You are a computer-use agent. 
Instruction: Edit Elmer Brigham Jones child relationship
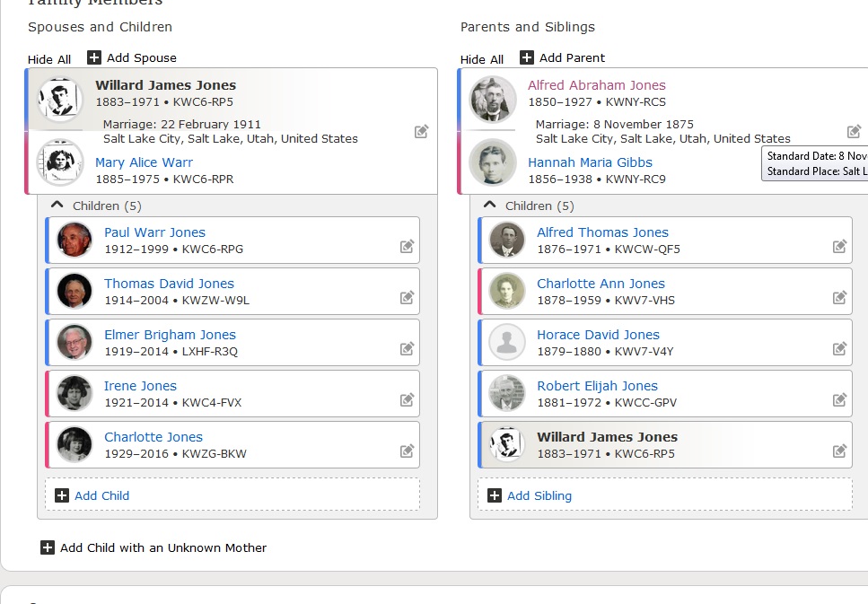pyautogui.click(x=407, y=349)
